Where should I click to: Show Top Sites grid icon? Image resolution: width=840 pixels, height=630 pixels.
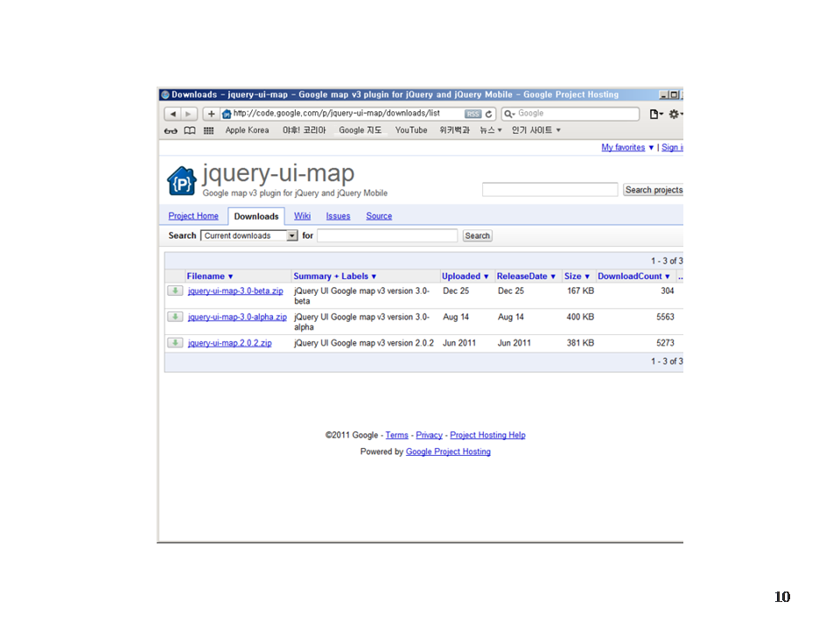[208, 130]
